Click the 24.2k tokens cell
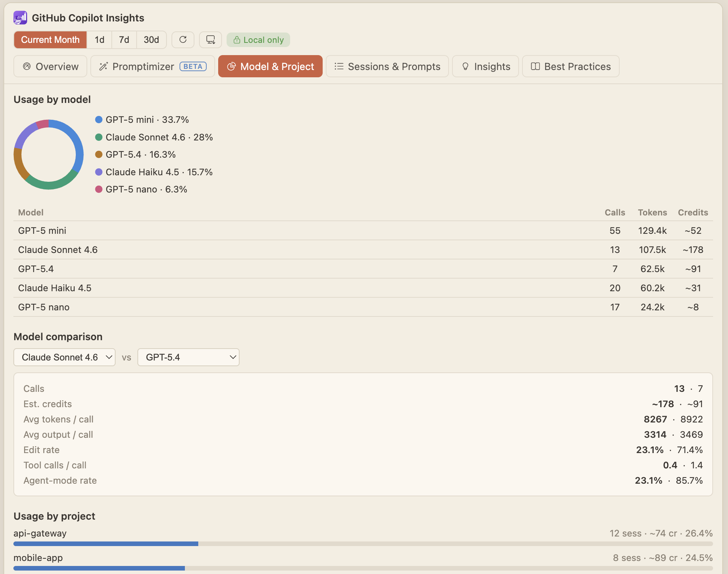The image size is (728, 574). 652,307
